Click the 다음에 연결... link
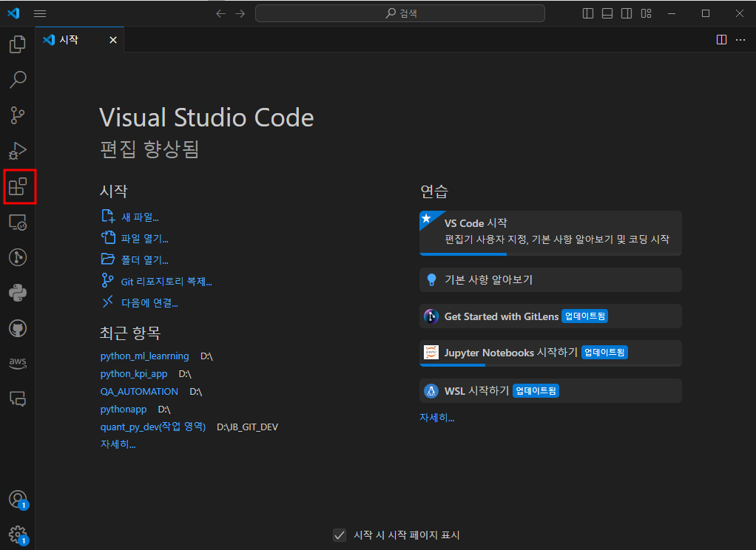This screenshot has width=756, height=550. (x=149, y=302)
